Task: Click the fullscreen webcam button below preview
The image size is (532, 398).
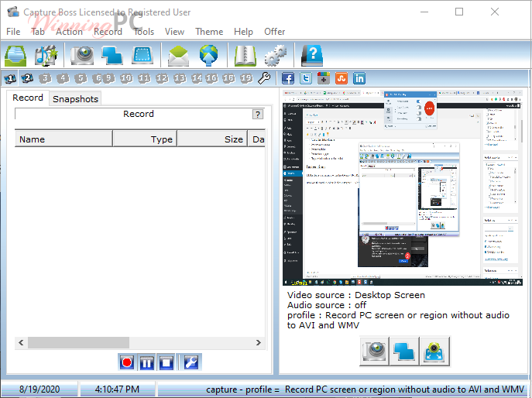Action: (434, 352)
